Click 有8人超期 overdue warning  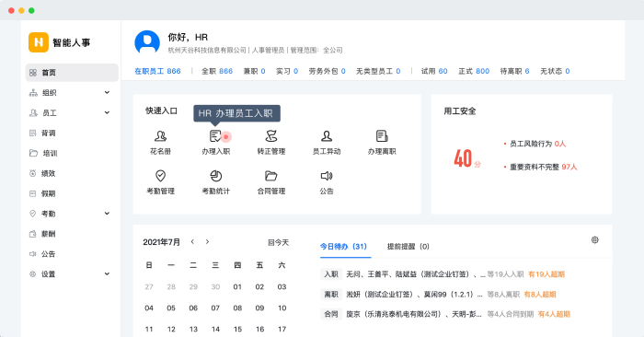coord(540,295)
